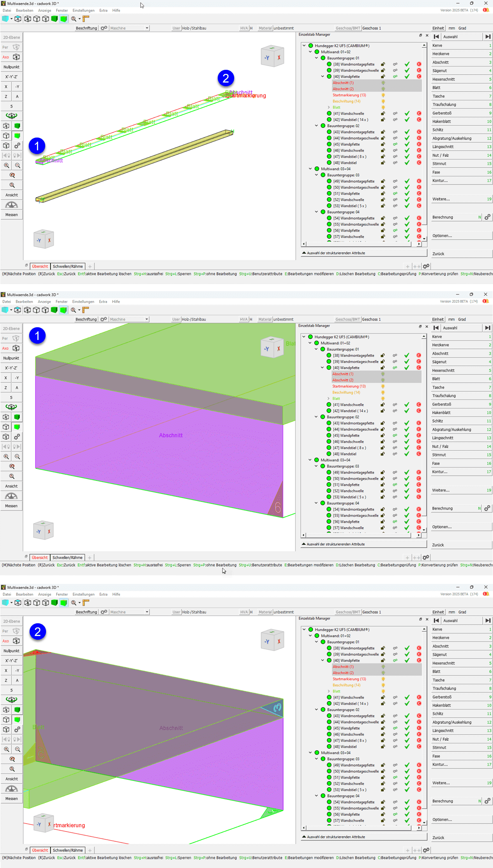493x868 pixels.
Task: Click the Per perspective view icon in top window
Action: [x=16, y=47]
